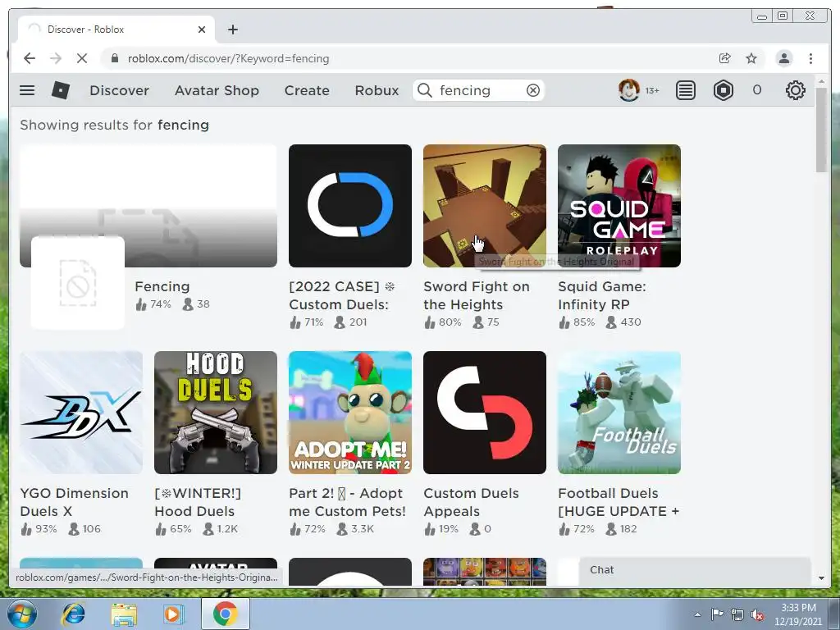This screenshot has width=840, height=630.
Task: Open the settings gear icon
Action: [796, 90]
